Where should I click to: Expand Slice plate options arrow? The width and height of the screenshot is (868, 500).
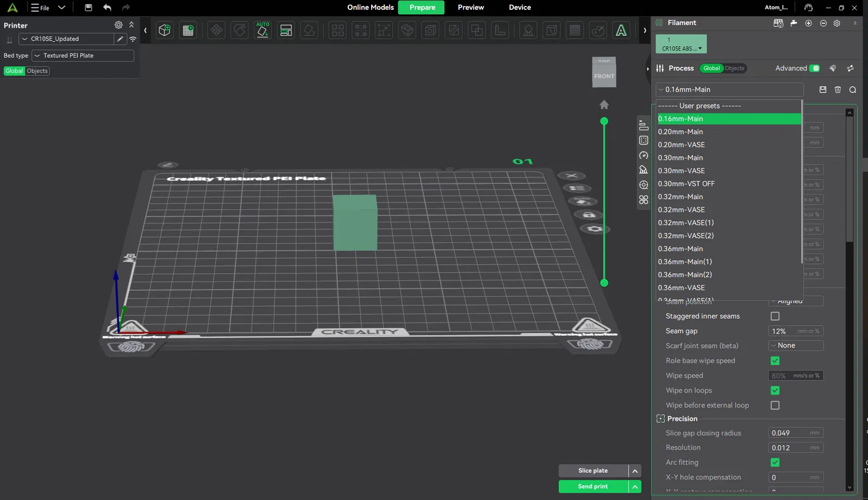[635, 471]
